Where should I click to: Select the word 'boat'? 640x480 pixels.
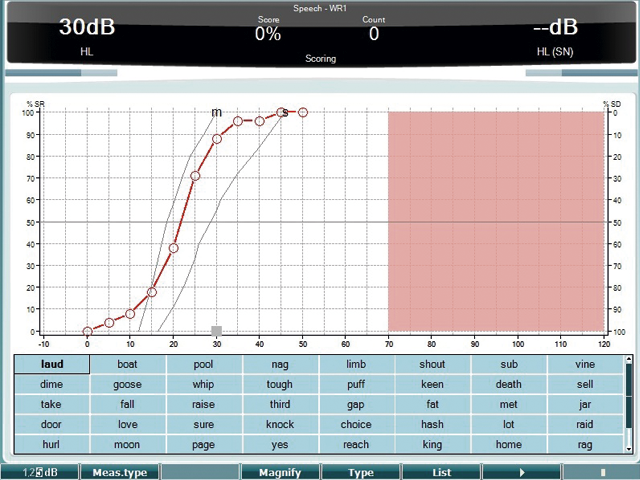click(x=127, y=365)
